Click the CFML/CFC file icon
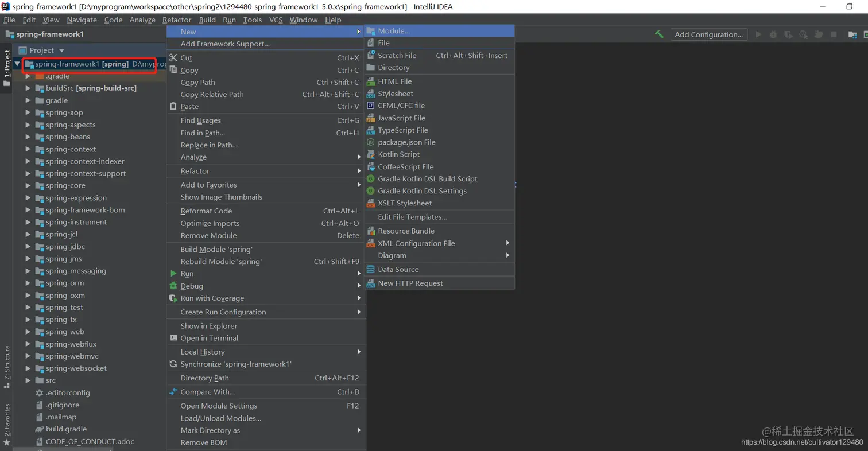 (371, 106)
